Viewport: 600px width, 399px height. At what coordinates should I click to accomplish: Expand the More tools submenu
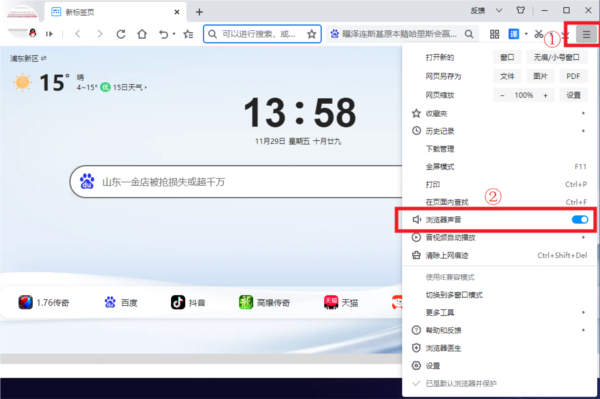tap(499, 313)
